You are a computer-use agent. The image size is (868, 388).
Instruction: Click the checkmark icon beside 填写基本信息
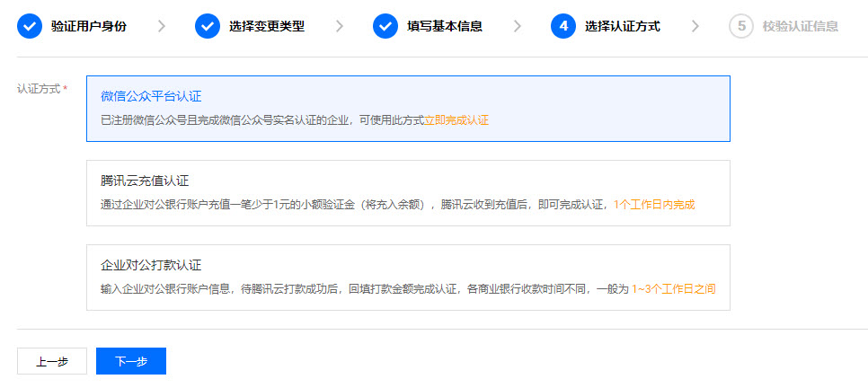(x=385, y=26)
